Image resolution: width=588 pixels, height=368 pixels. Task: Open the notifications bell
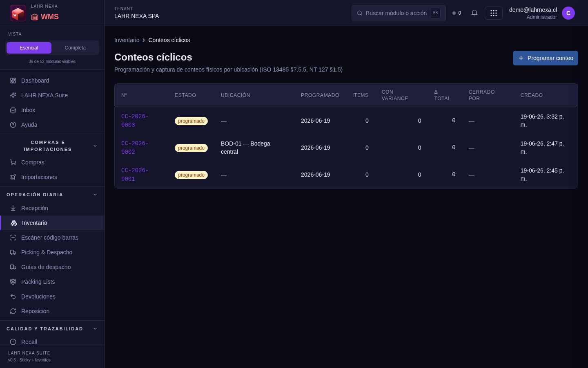point(474,13)
